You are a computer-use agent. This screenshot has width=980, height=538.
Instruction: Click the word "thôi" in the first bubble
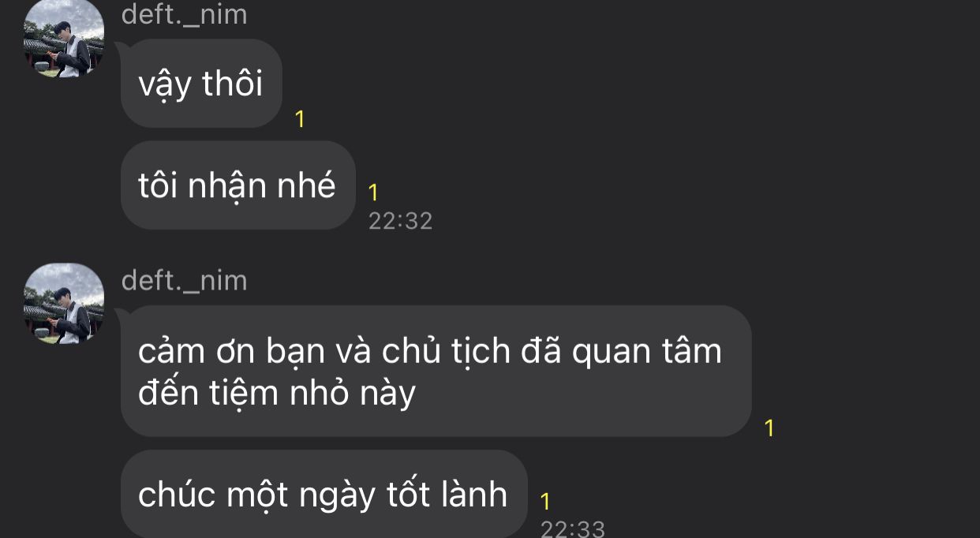pyautogui.click(x=233, y=84)
